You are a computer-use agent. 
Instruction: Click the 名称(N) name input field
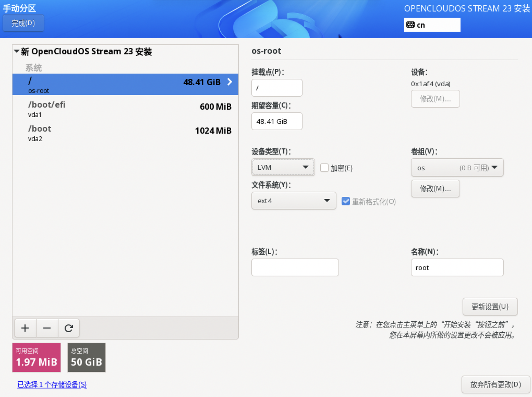tap(457, 267)
